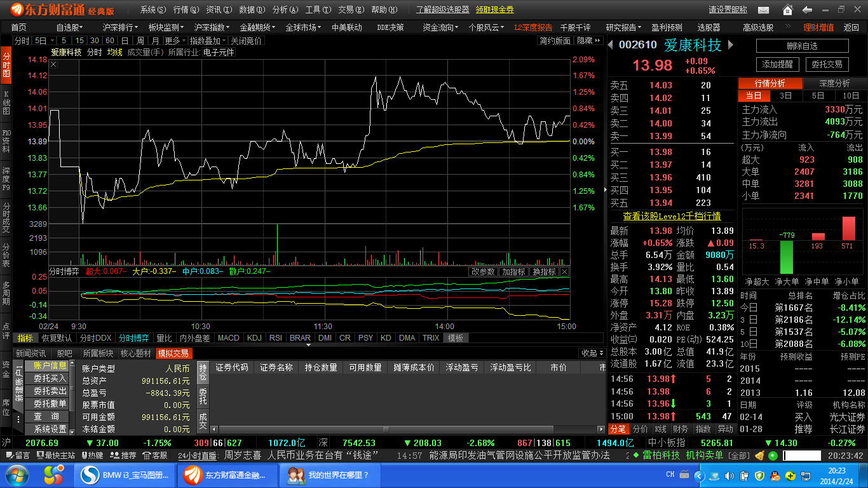The width and height of the screenshot is (868, 488).
Task: Click the back arrow icon in title bar
Action: coord(808,10)
